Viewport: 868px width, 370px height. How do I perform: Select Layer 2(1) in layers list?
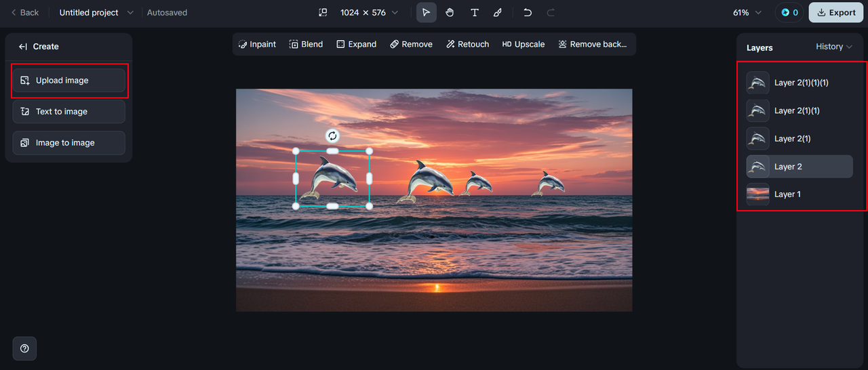click(800, 138)
